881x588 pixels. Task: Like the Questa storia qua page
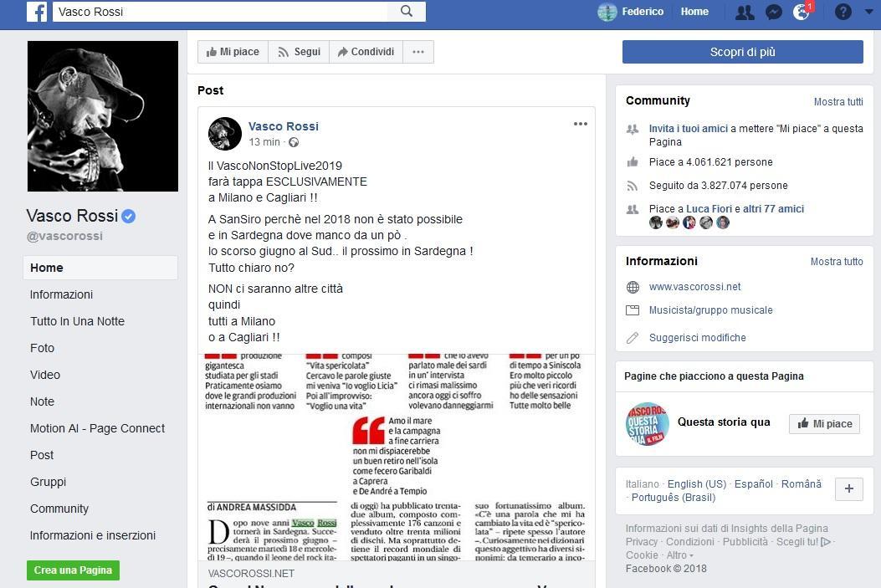coord(824,423)
